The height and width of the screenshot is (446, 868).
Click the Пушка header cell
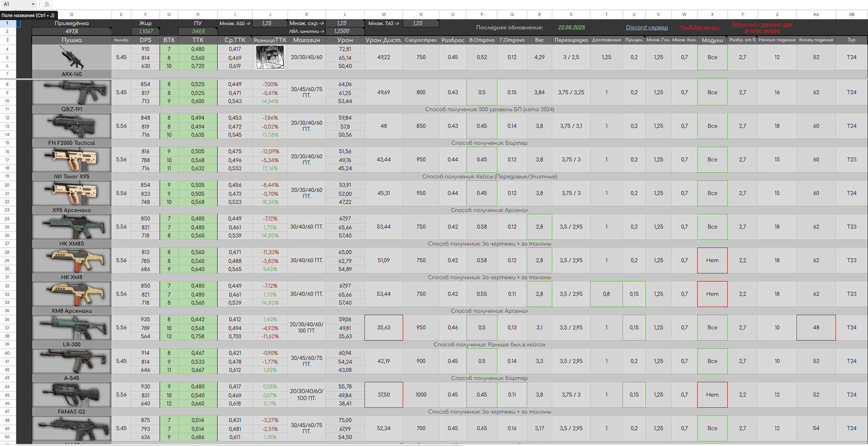click(71, 40)
